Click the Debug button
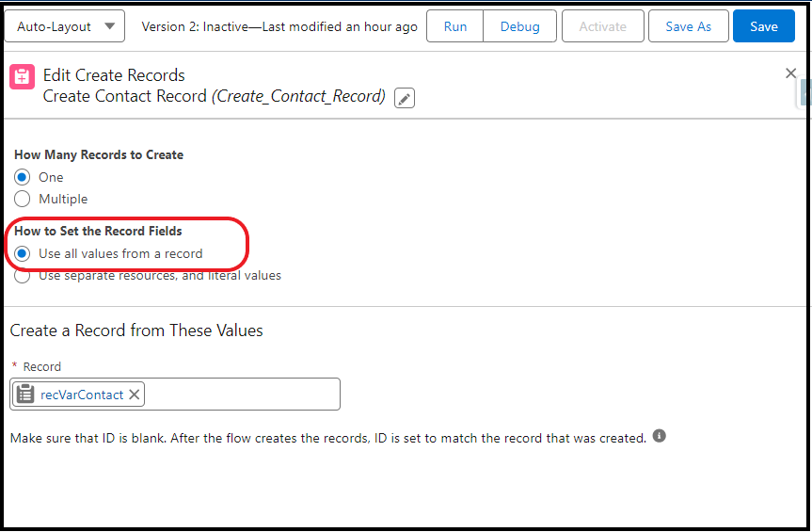Image resolution: width=812 pixels, height=532 pixels. pos(520,26)
